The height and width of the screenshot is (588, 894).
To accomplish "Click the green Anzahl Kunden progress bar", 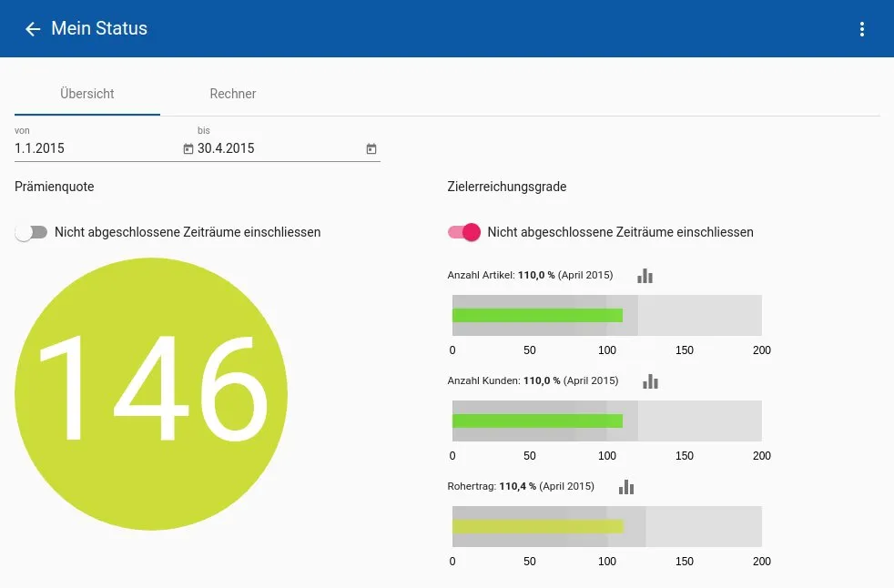I will pyautogui.click(x=537, y=421).
